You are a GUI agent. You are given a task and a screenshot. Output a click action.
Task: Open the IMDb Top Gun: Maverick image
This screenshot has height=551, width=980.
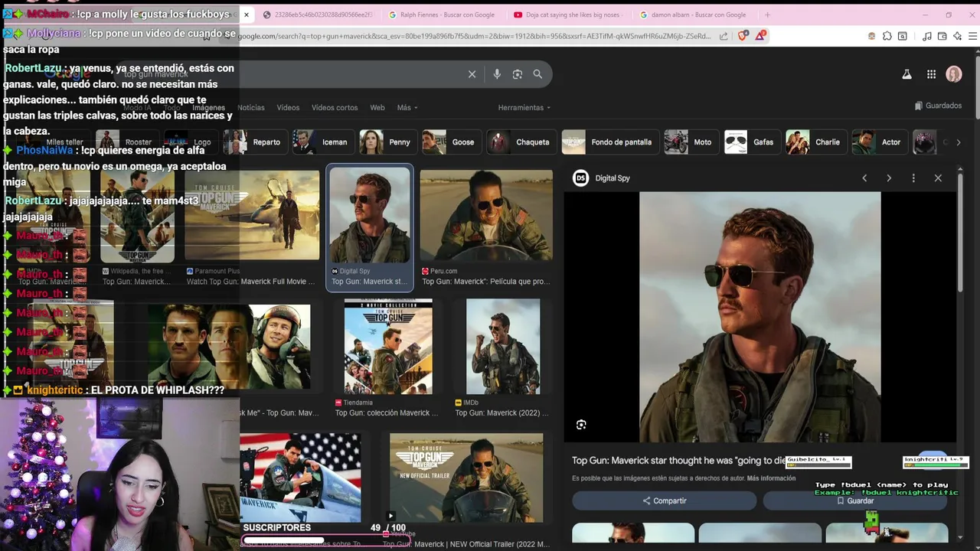point(503,347)
